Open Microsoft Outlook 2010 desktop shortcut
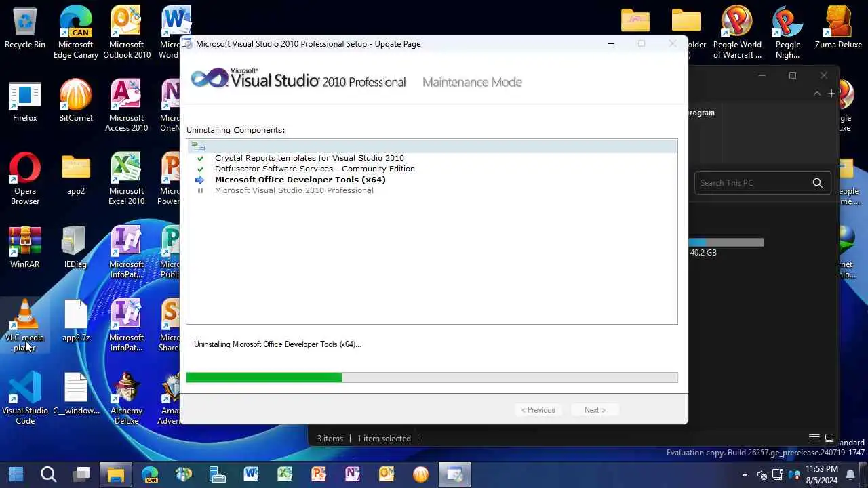Image resolution: width=868 pixels, height=488 pixels. (x=126, y=33)
